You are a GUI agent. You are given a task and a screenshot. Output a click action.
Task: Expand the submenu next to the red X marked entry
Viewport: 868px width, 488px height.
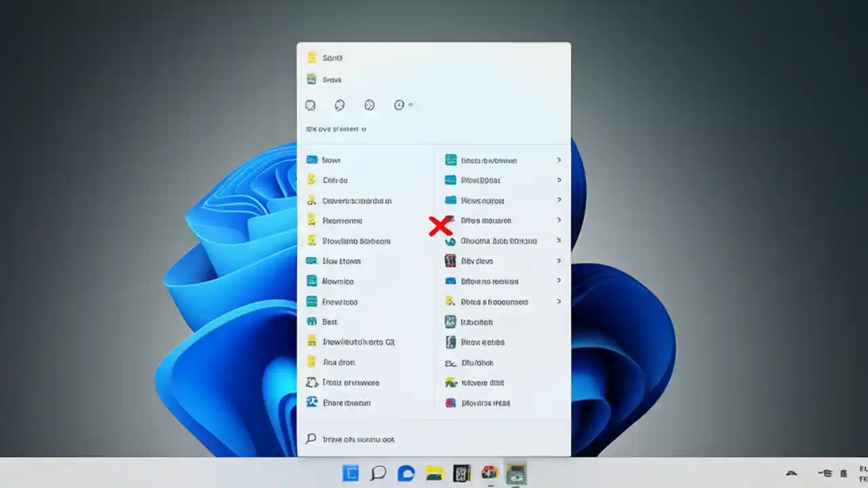559,220
